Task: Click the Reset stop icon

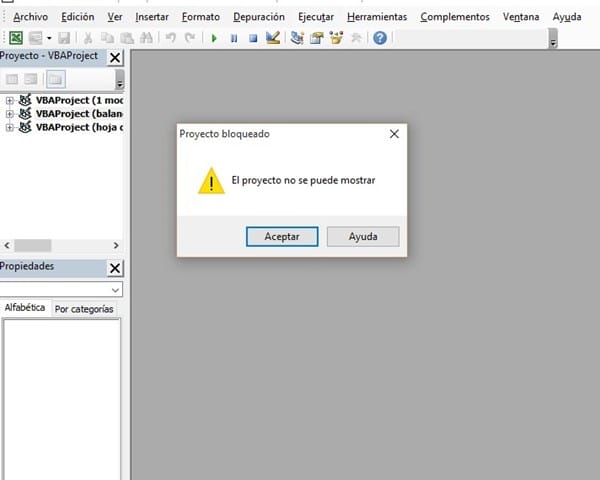Action: [x=253, y=38]
